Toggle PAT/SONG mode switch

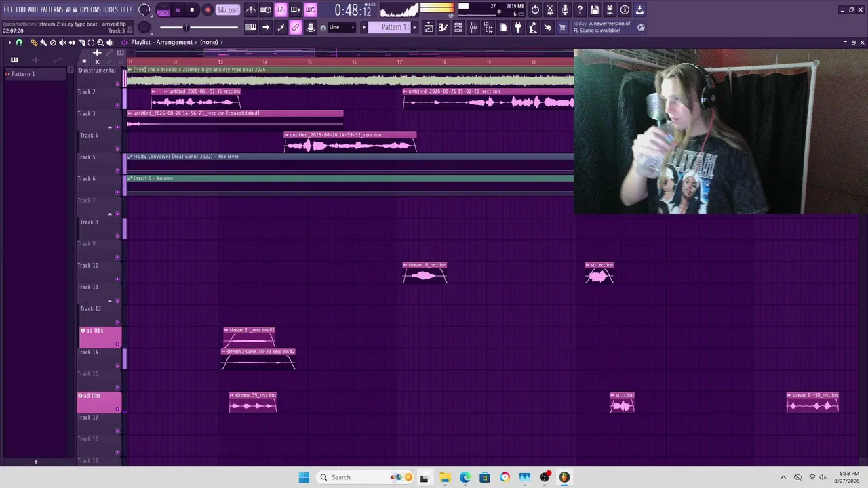(163, 10)
